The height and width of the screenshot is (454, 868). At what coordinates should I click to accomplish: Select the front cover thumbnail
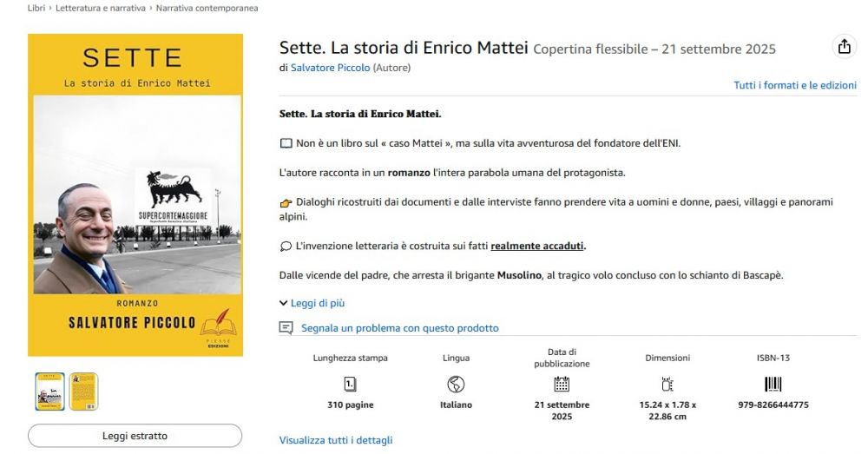(49, 391)
